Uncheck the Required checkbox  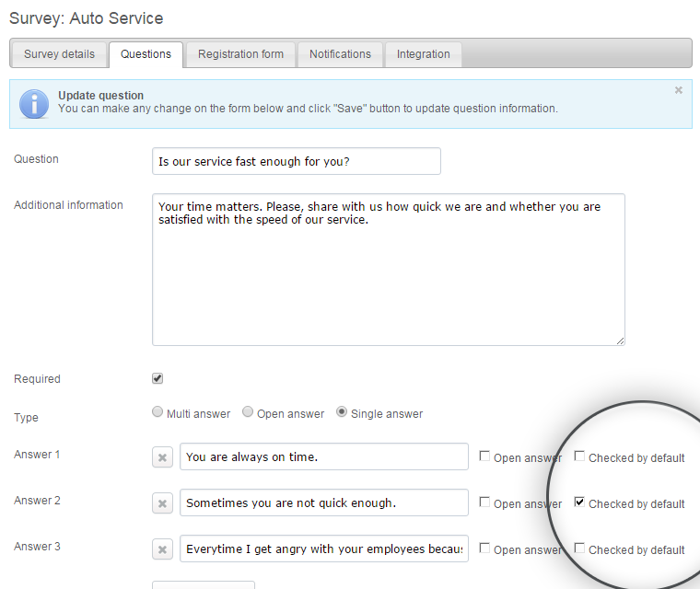coord(157,378)
